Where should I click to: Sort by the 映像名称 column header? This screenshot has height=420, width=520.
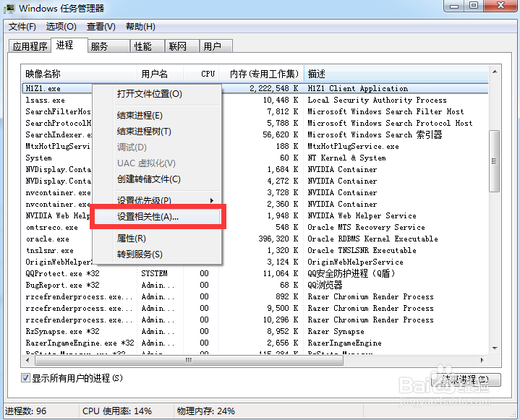(x=80, y=74)
